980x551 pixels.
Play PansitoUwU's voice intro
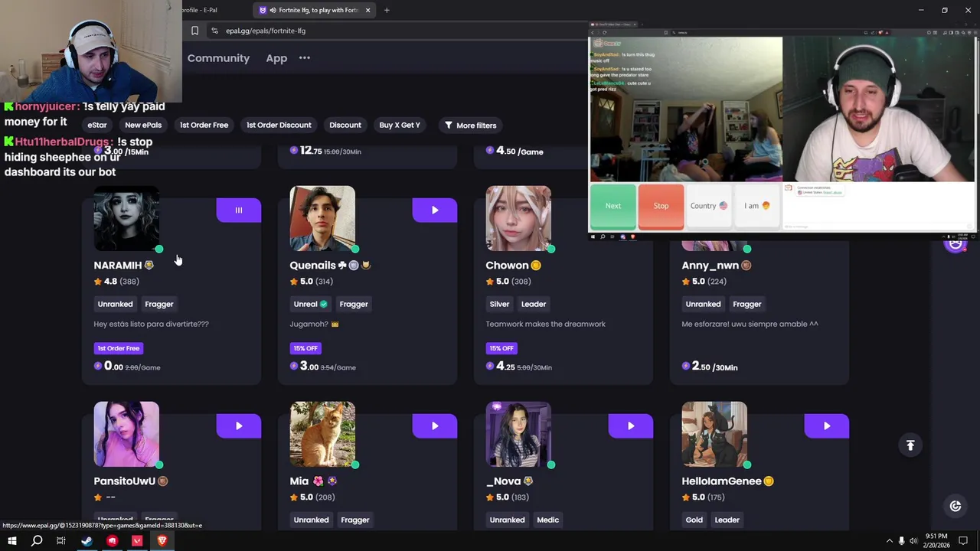coord(238,426)
